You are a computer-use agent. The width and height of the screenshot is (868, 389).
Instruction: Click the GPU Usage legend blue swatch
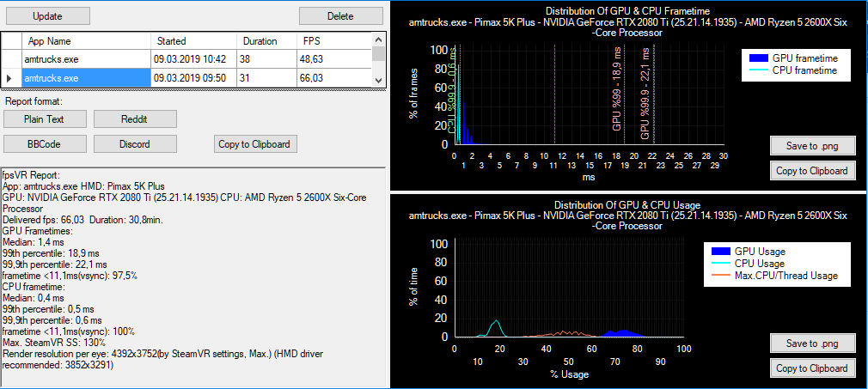[719, 252]
